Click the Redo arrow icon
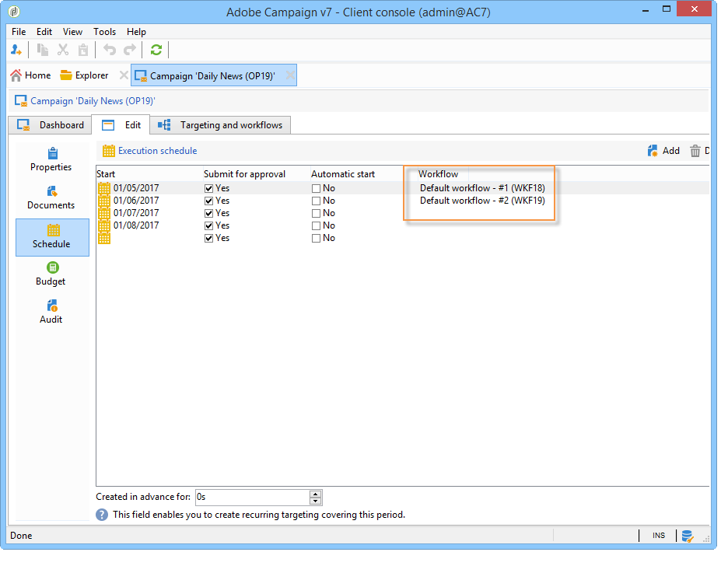728x566 pixels. click(x=130, y=50)
